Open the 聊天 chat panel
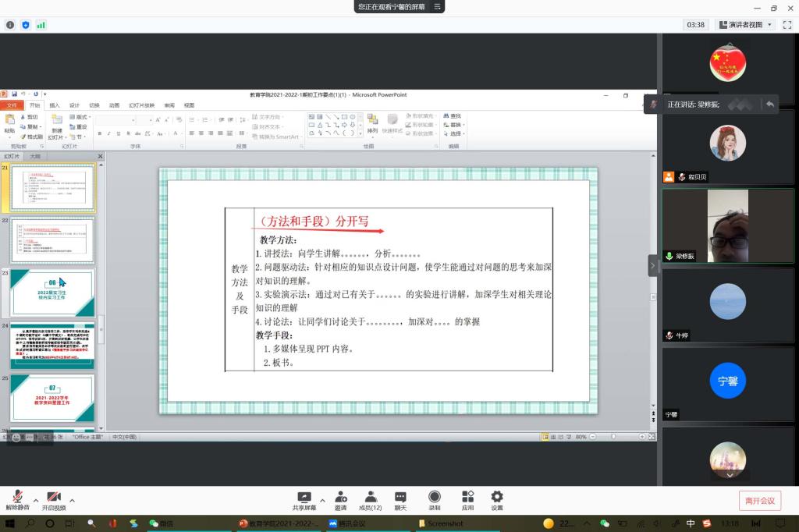The image size is (799, 532). point(400,500)
